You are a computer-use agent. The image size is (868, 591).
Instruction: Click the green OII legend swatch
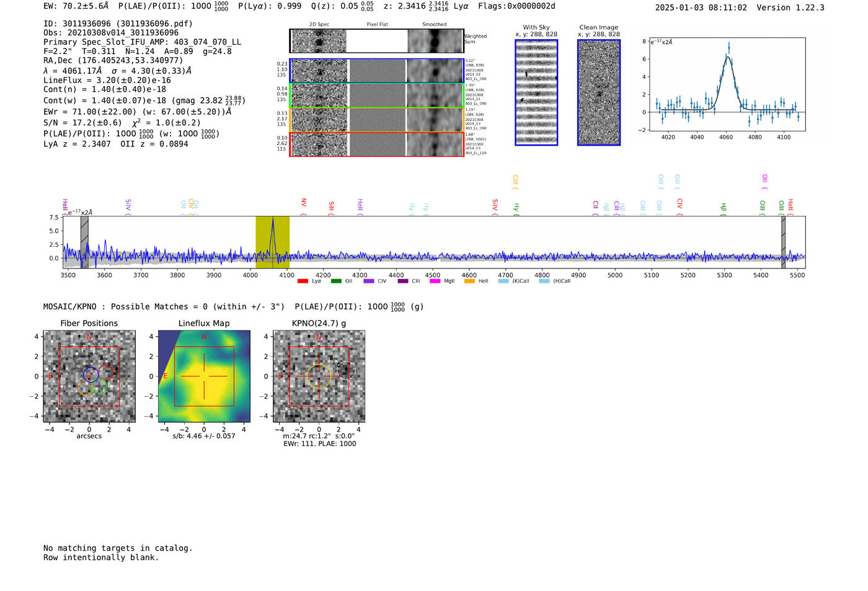pos(336,281)
